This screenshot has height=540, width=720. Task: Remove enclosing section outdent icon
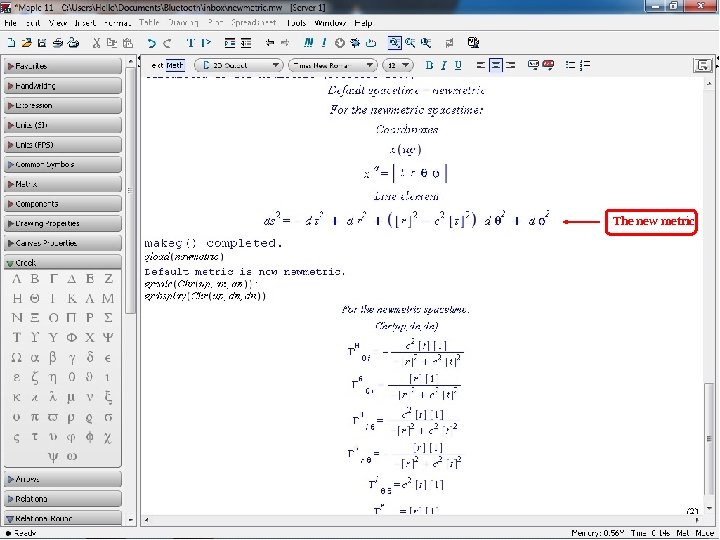point(246,43)
